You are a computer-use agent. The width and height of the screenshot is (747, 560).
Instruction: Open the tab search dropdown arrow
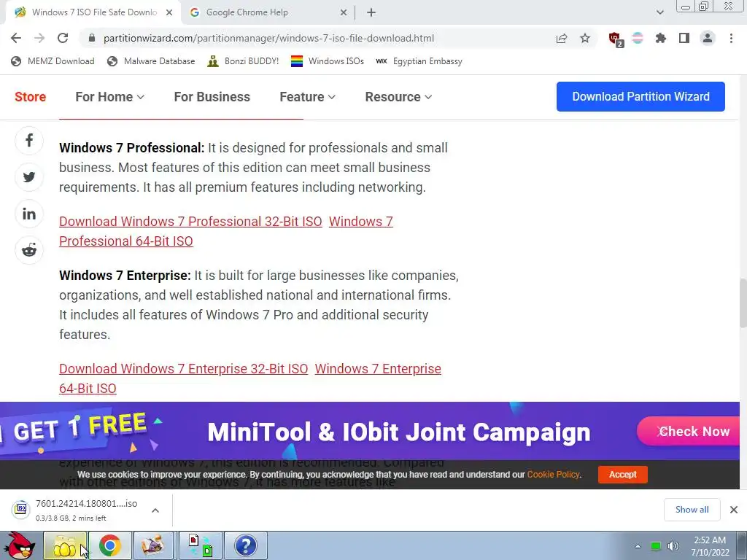659,12
